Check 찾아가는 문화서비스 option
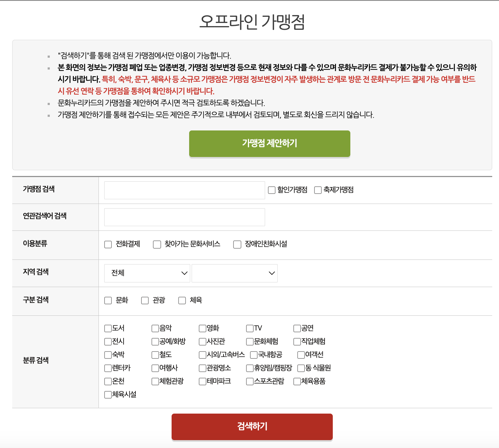The width and height of the screenshot is (499, 448). (157, 244)
